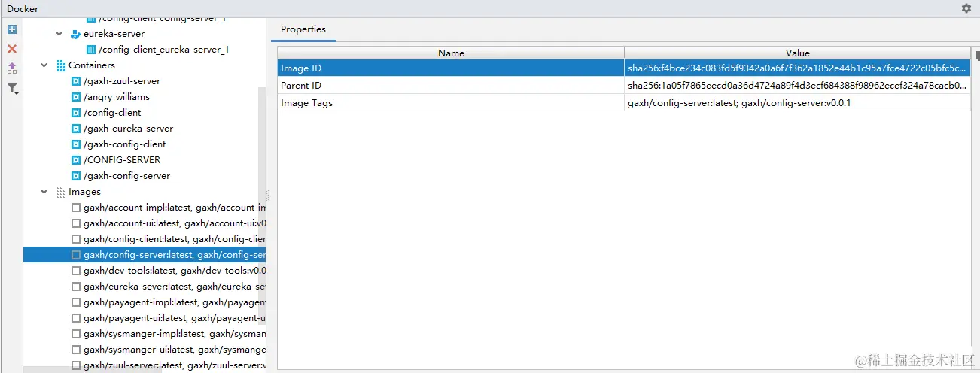Select /gaxh-eureka-server container
This screenshot has height=373, width=980.
[129, 129]
